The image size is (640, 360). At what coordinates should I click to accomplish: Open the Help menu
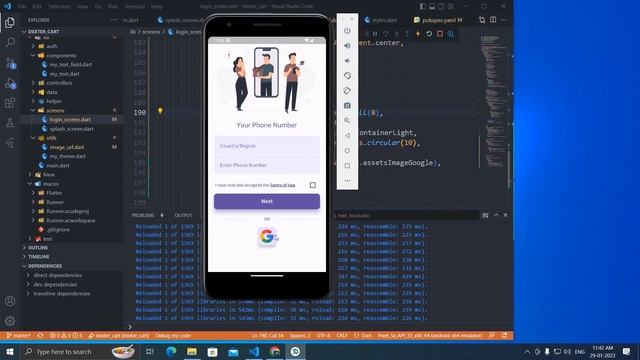point(157,7)
